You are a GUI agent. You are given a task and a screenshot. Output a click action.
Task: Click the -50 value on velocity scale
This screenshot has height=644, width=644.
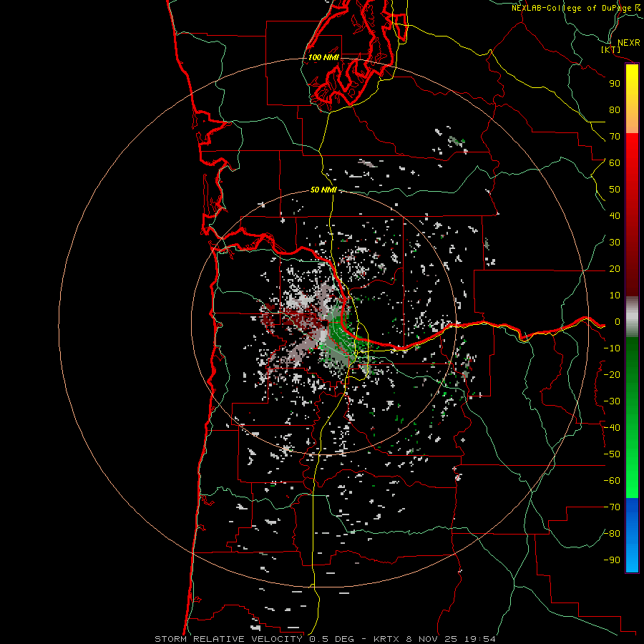[612, 454]
